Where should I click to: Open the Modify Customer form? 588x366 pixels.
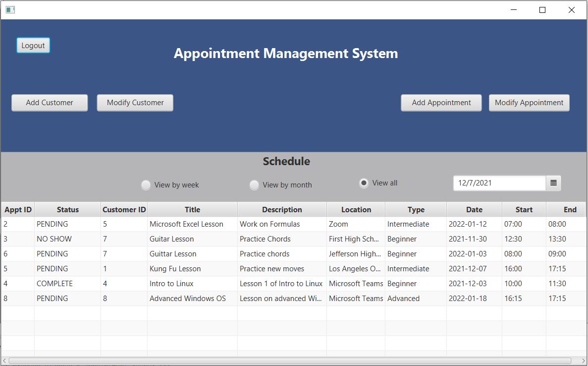click(x=135, y=103)
